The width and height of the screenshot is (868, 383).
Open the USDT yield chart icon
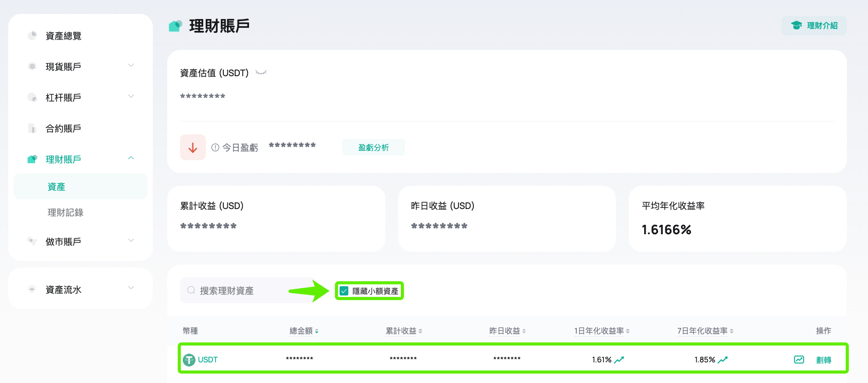point(799,360)
